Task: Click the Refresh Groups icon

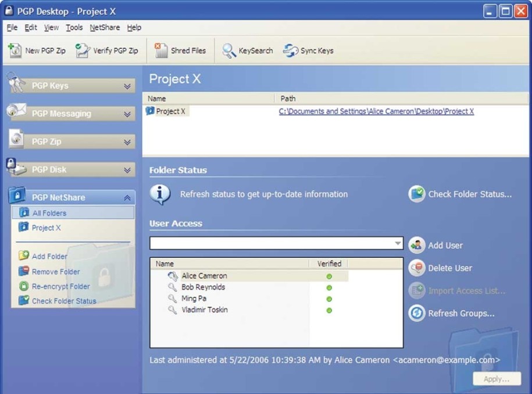Action: [x=417, y=313]
